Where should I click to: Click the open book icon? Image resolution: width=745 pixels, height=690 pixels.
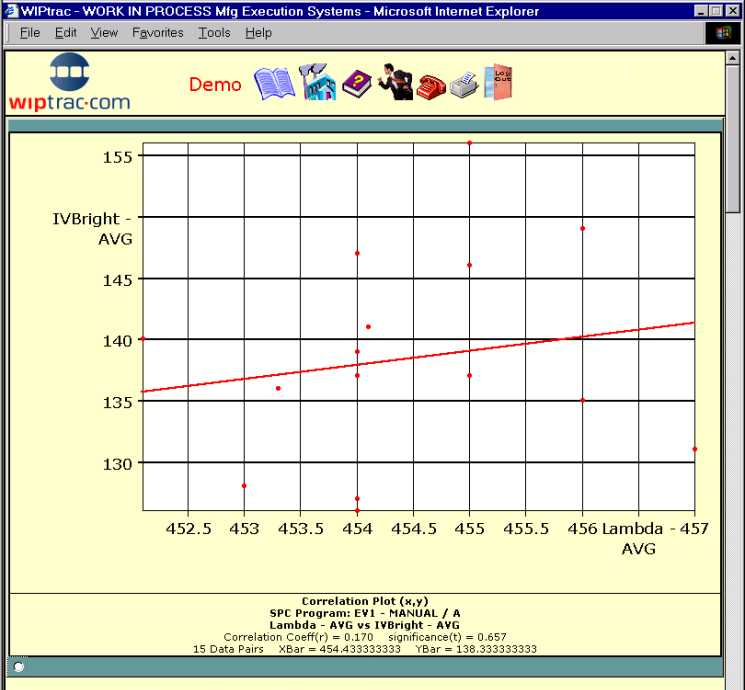[x=274, y=84]
